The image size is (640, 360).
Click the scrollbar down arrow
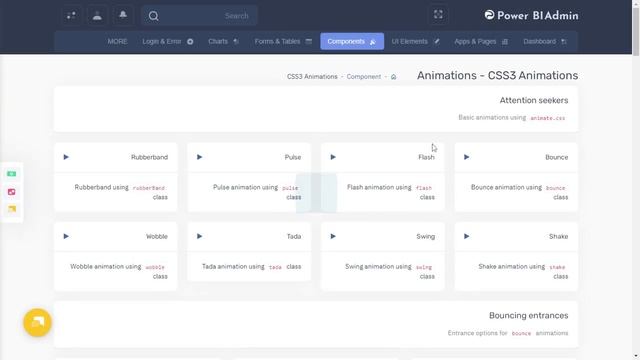(636, 356)
